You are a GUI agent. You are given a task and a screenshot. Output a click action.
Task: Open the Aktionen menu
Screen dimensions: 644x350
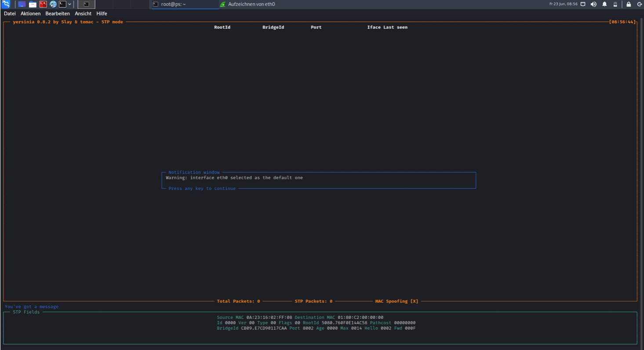[x=31, y=14]
